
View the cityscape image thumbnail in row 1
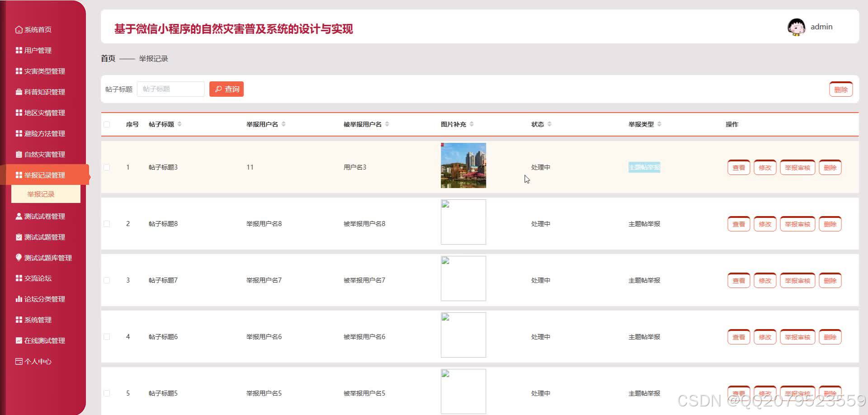463,165
